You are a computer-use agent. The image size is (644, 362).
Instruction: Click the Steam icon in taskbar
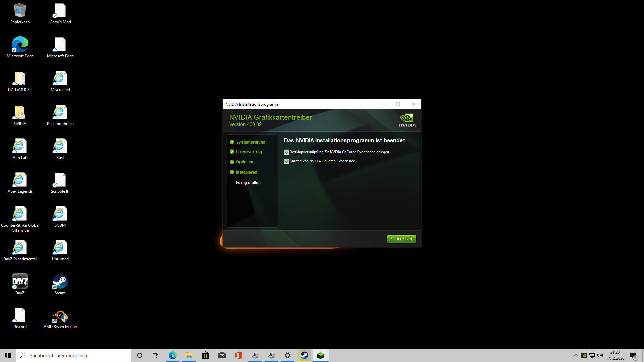(x=304, y=355)
